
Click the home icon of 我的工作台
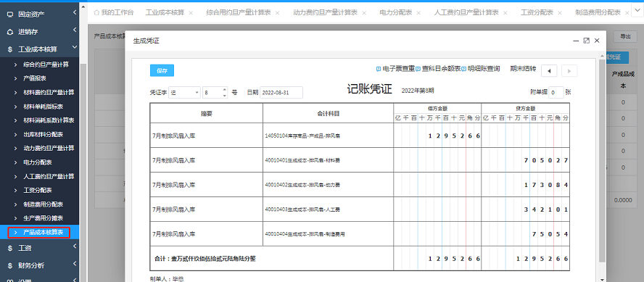[x=96, y=13]
